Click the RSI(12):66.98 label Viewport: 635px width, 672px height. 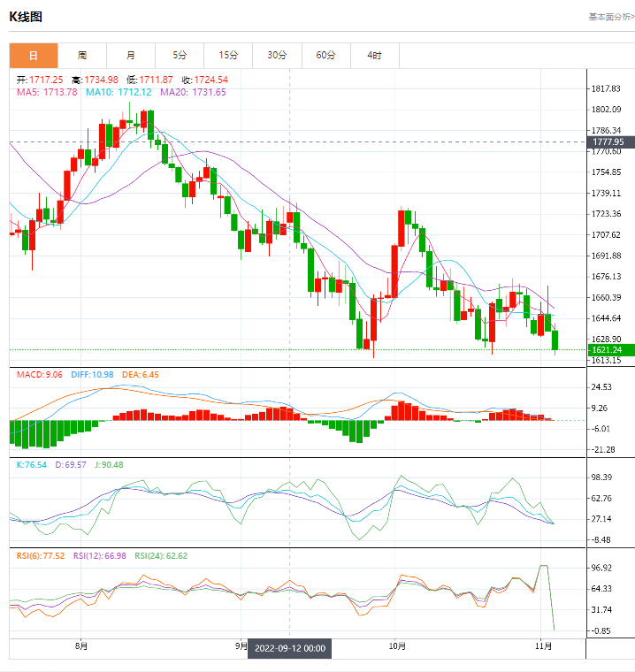tap(99, 556)
